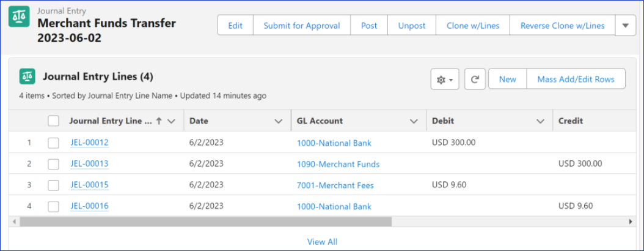
Task: Click the Journal Entry scales icon in header
Action: pos(19,18)
